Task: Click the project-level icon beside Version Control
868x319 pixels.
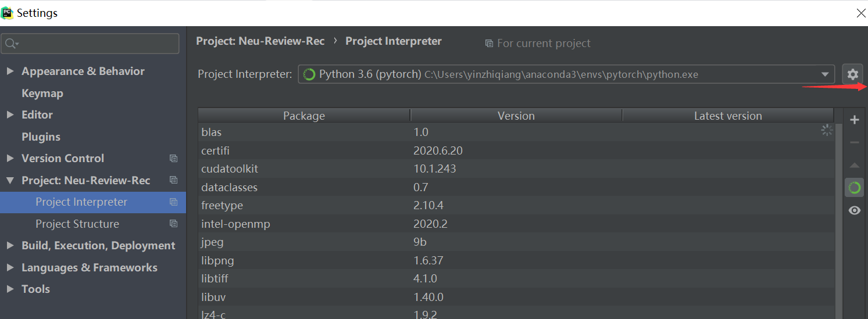Action: (x=173, y=158)
